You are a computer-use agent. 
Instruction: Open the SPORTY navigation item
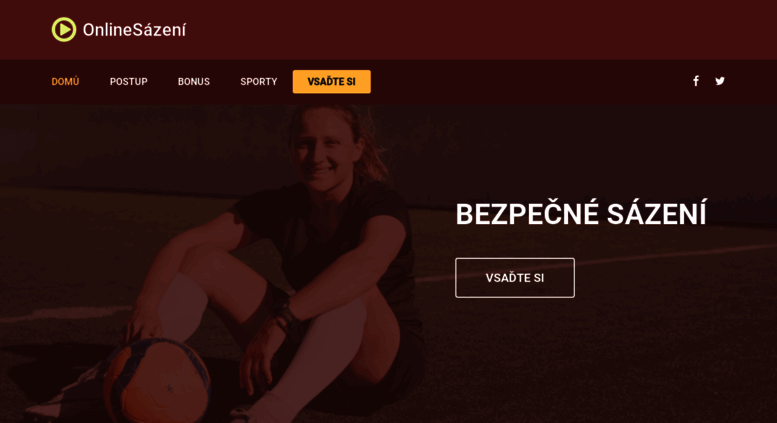click(x=259, y=82)
